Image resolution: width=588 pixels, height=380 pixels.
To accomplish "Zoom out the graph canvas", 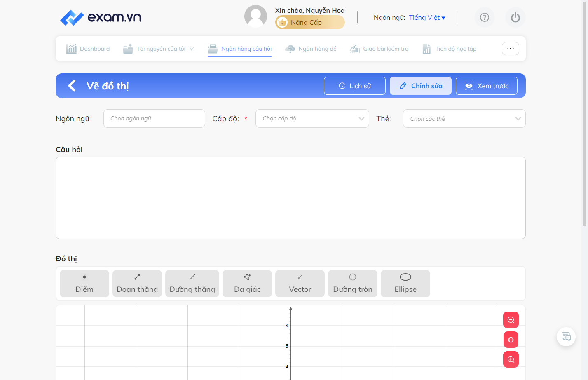I will click(x=511, y=320).
